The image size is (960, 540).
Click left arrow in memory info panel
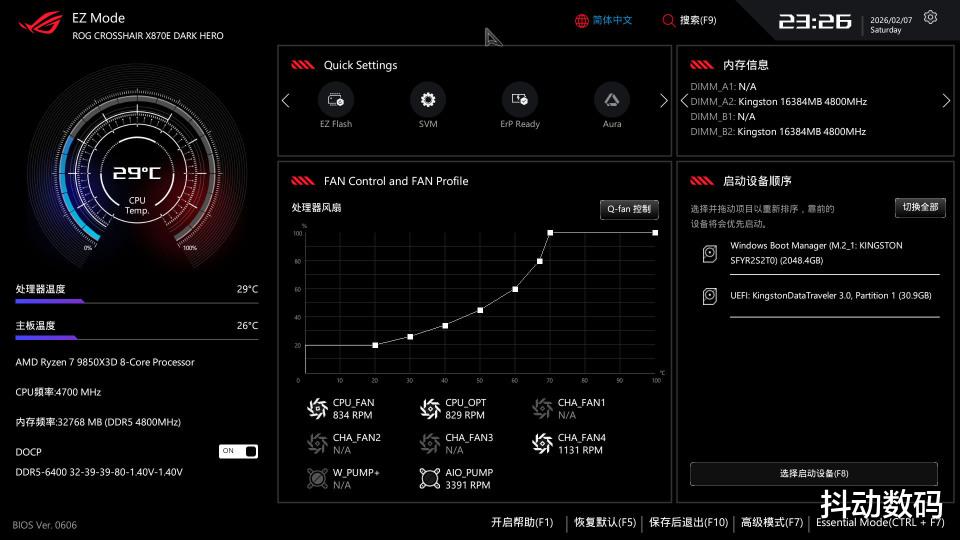click(684, 101)
